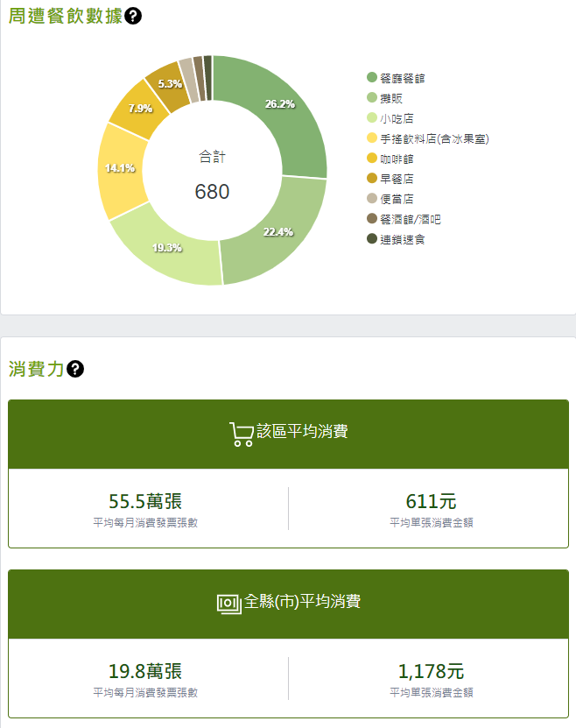
Task: Click help icon beside 消費力 title
Action: pyautogui.click(x=75, y=369)
